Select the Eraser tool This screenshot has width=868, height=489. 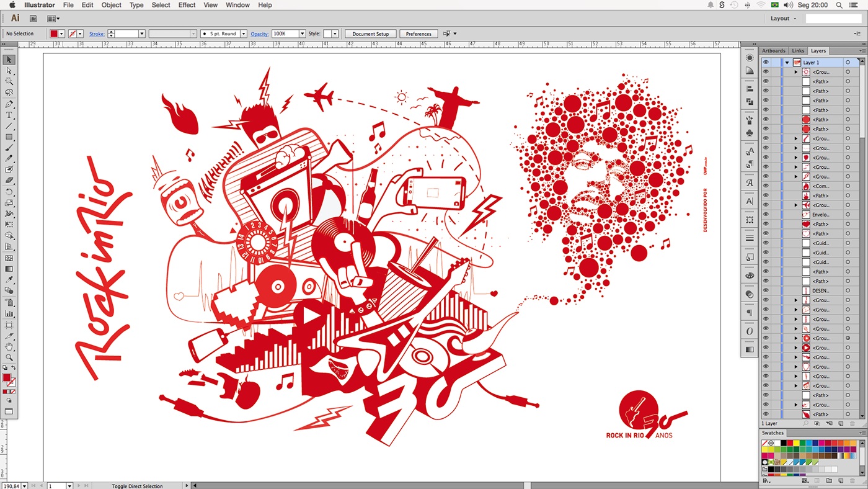pyautogui.click(x=9, y=181)
